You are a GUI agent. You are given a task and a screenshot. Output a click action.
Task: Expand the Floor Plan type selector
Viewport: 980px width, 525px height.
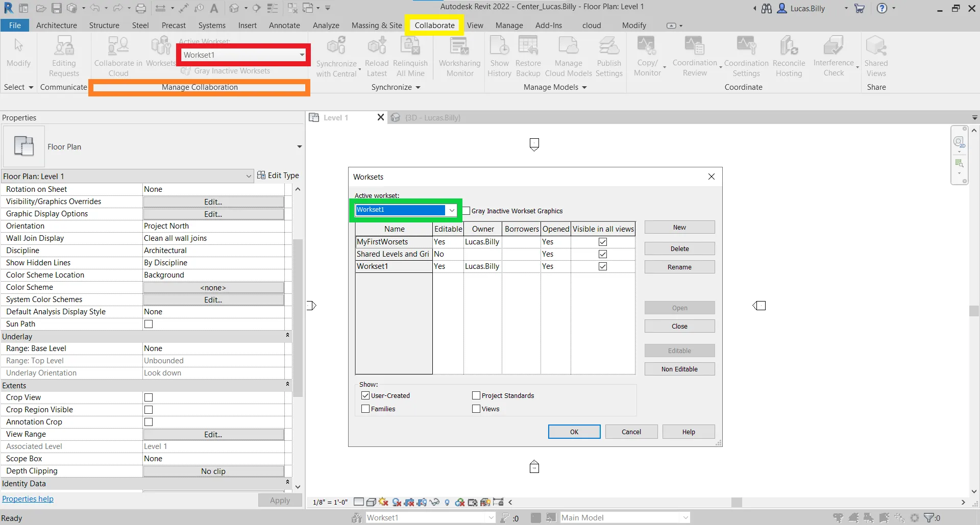[x=299, y=147]
